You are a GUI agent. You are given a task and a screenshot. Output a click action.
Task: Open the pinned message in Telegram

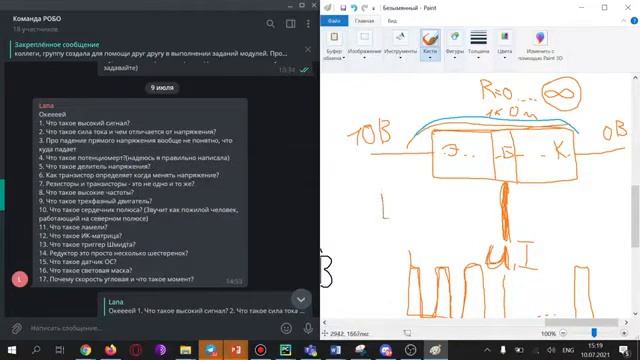coord(151,49)
